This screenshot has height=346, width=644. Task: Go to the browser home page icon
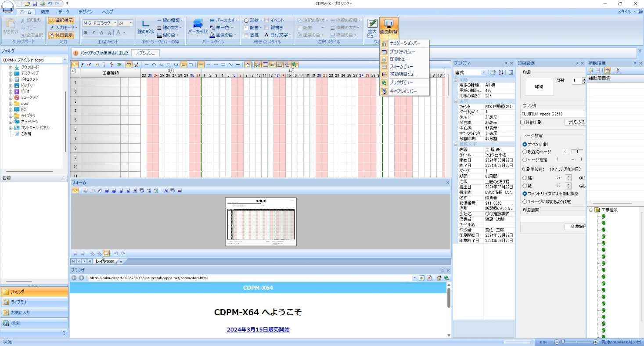(x=439, y=278)
